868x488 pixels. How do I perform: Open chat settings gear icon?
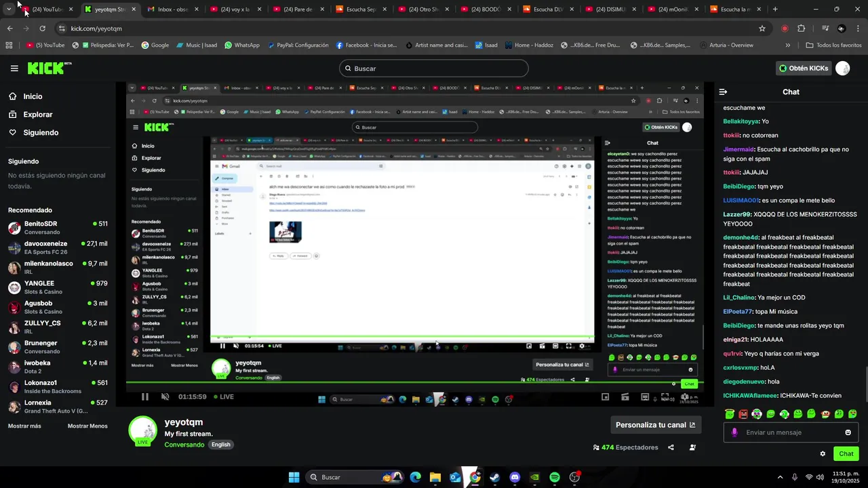click(x=823, y=454)
